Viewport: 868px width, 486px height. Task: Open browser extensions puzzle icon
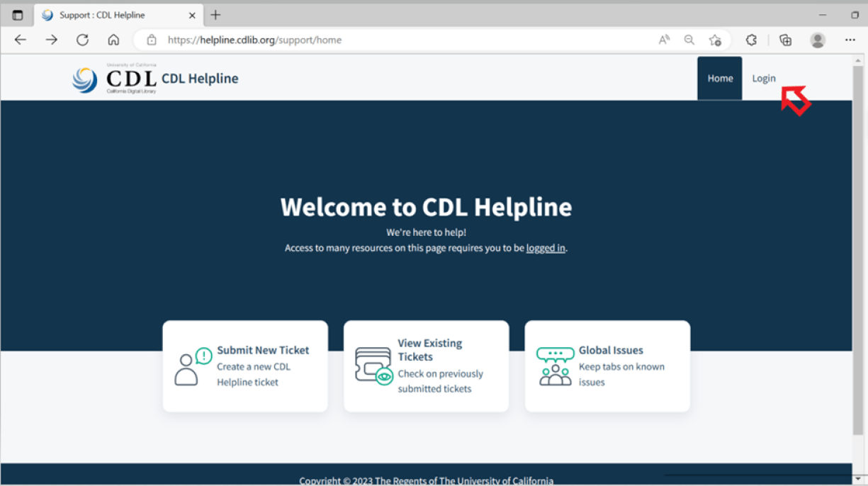[751, 40]
